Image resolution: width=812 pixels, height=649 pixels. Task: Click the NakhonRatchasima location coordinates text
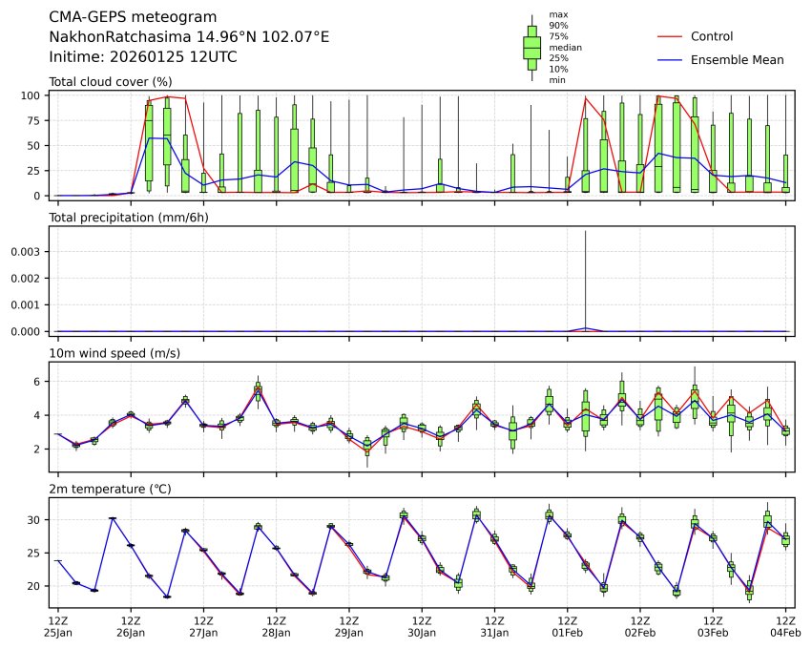click(189, 37)
